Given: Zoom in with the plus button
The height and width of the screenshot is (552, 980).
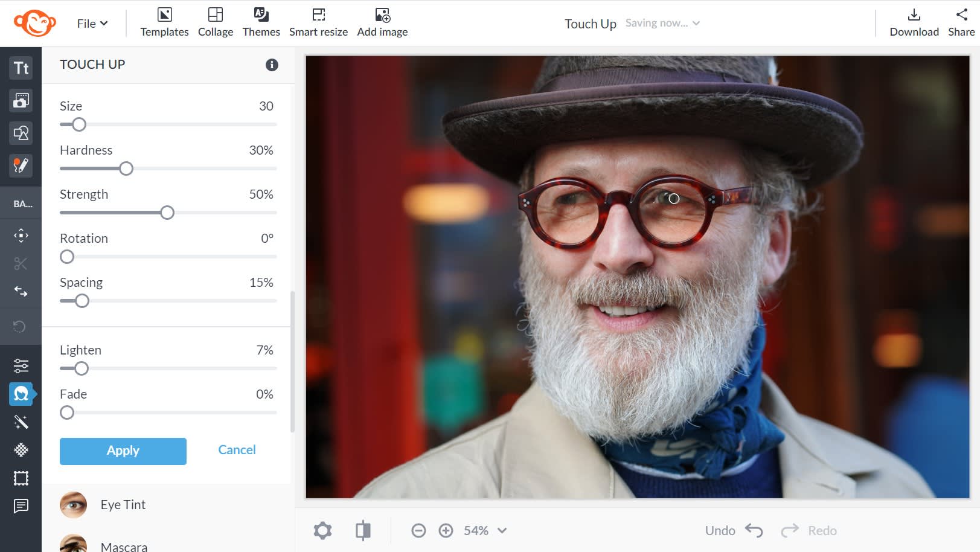Looking at the screenshot, I should pos(446,531).
